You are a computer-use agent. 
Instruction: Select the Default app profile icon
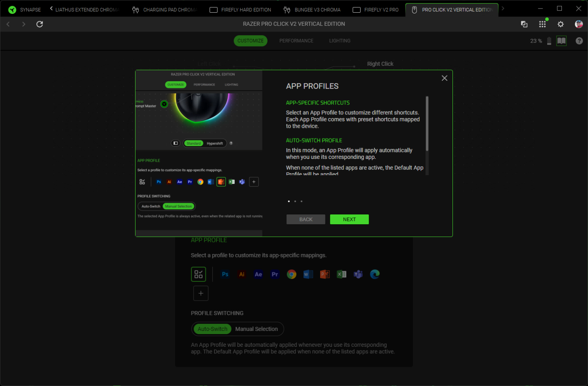(x=198, y=274)
